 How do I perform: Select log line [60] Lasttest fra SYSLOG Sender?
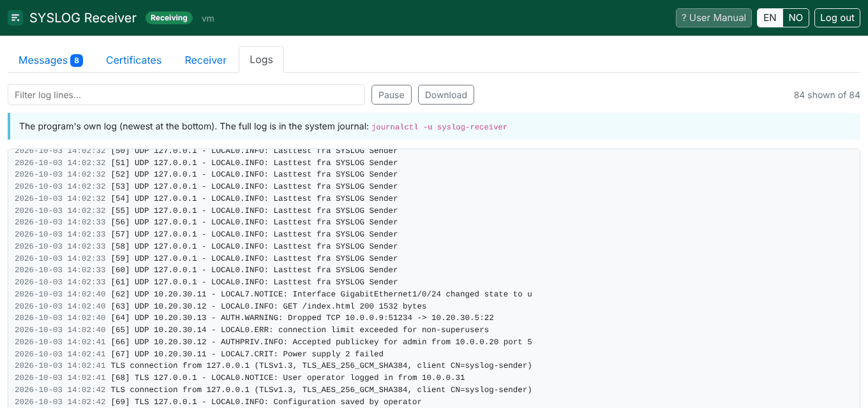tap(206, 270)
